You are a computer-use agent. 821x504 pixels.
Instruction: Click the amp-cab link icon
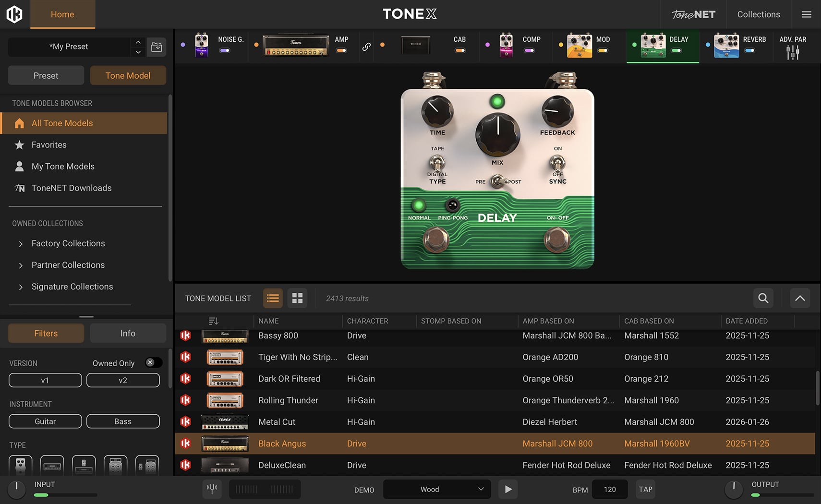[x=366, y=47]
